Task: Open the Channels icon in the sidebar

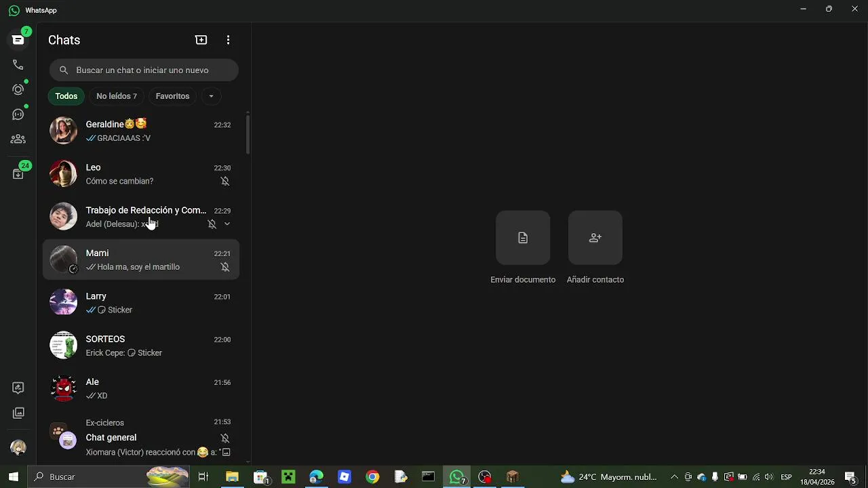Action: [18, 115]
